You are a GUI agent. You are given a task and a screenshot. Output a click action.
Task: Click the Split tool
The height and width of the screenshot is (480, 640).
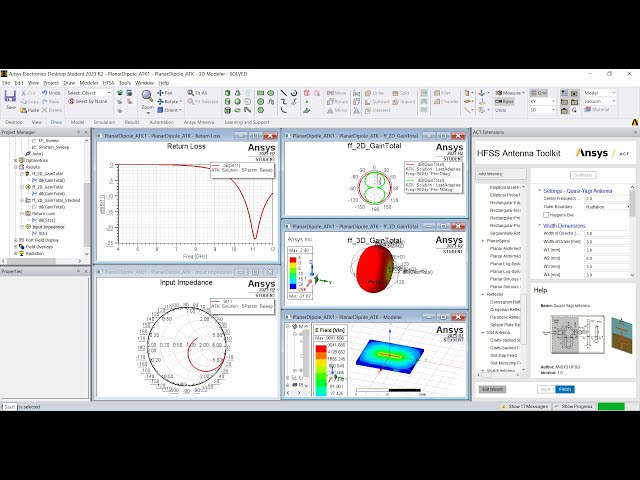coord(401,93)
